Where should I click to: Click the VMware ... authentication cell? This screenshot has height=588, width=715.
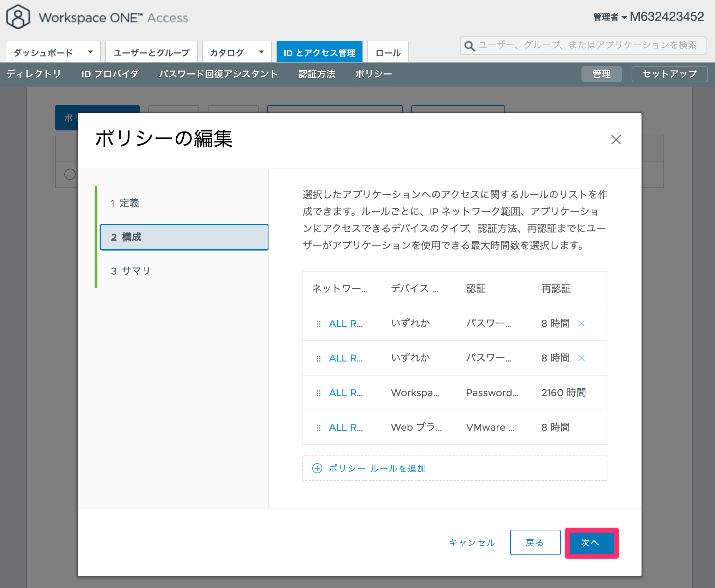pyautogui.click(x=490, y=427)
